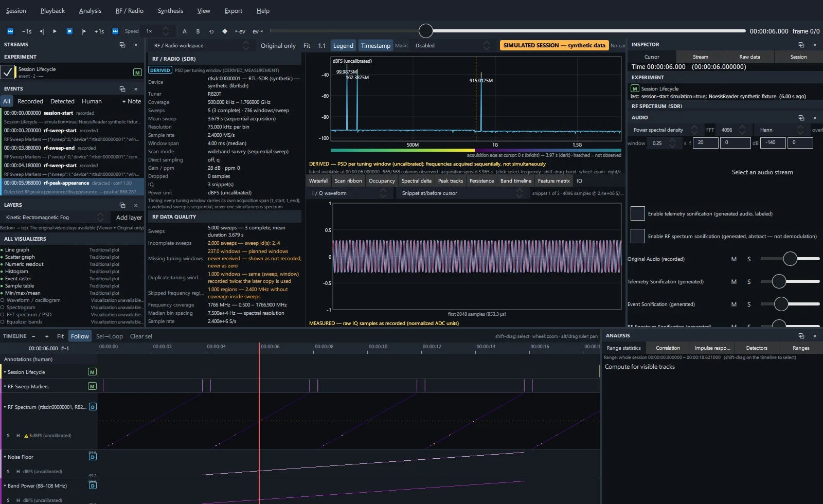Collapse the Noise Floor timeline track
Screen dimensions: 823x504
pyautogui.click(x=5, y=457)
